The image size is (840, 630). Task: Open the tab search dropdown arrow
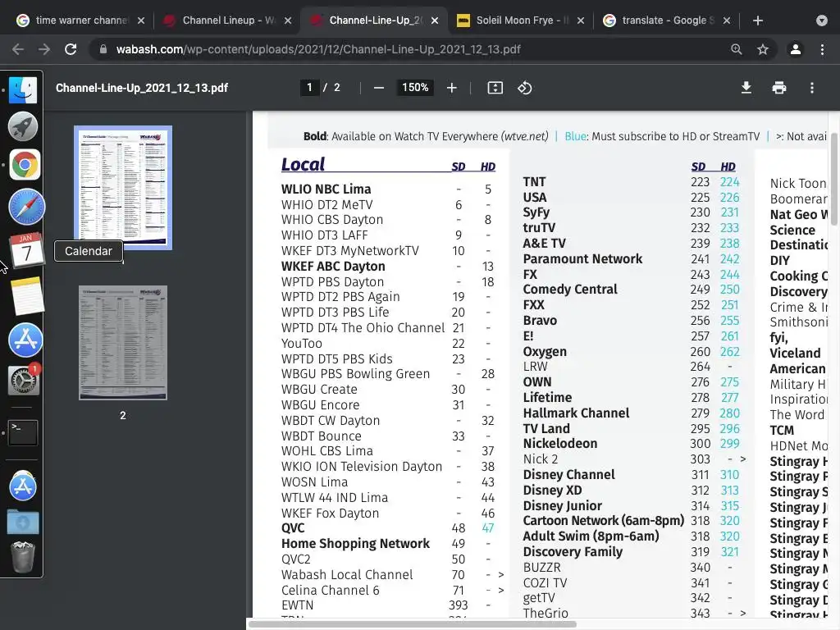tap(822, 21)
